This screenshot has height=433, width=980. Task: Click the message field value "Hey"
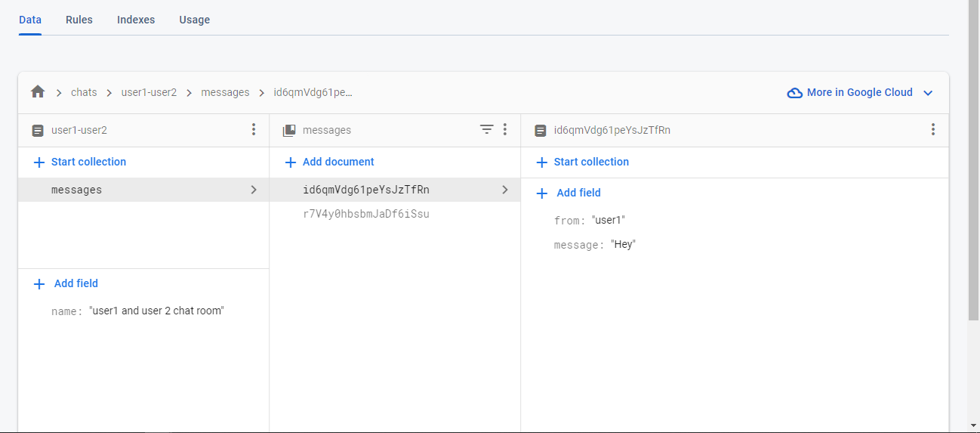point(623,245)
